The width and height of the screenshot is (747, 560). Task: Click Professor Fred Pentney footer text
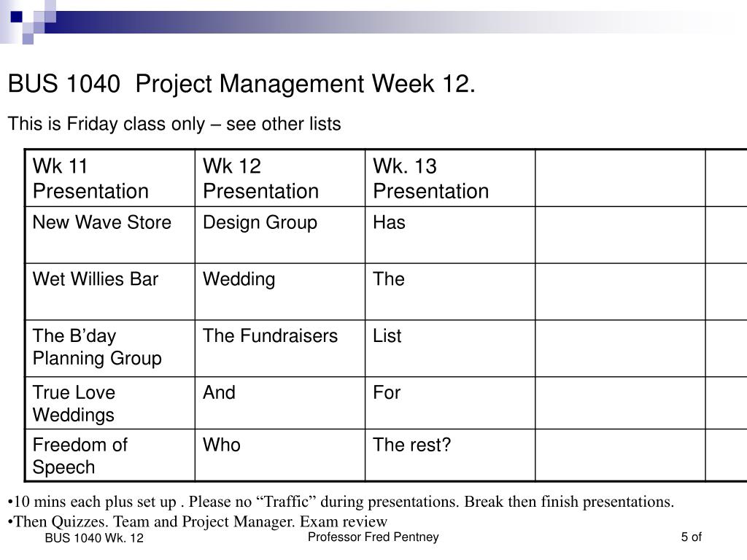[373, 537]
